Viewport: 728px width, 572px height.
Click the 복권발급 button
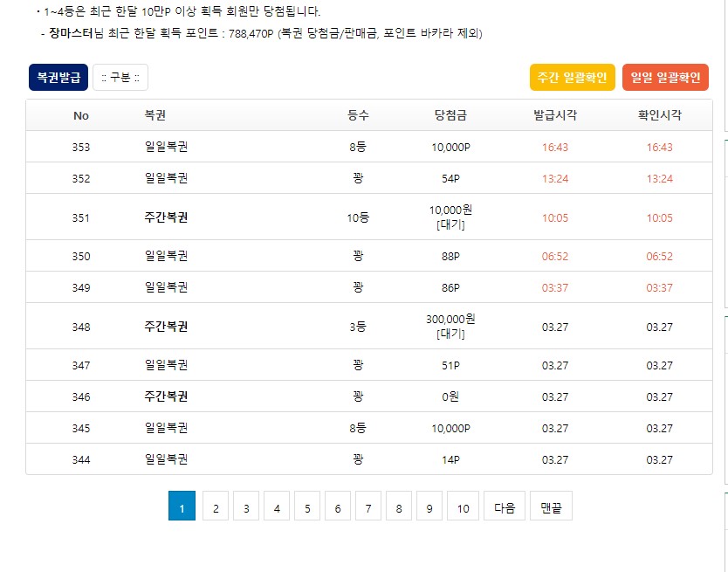[x=58, y=77]
